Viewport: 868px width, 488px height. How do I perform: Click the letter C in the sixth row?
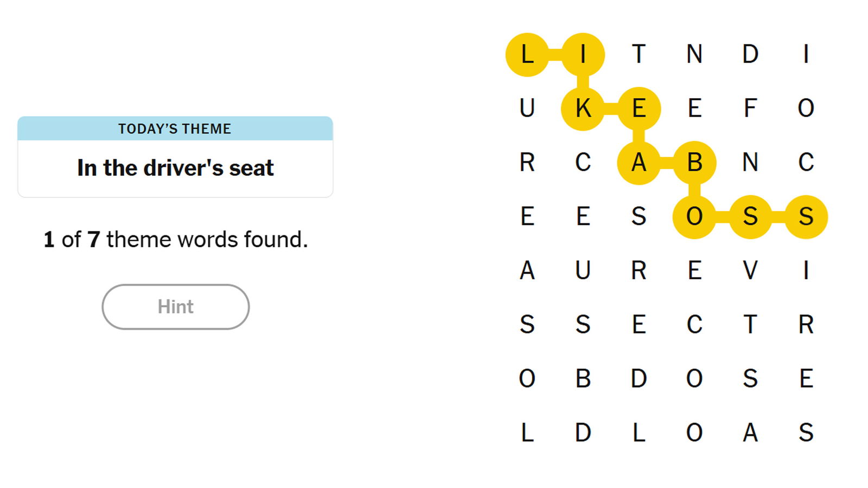(x=694, y=325)
